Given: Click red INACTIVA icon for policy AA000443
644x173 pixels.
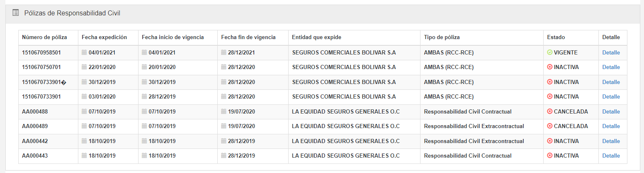Looking at the screenshot, I should point(550,156).
